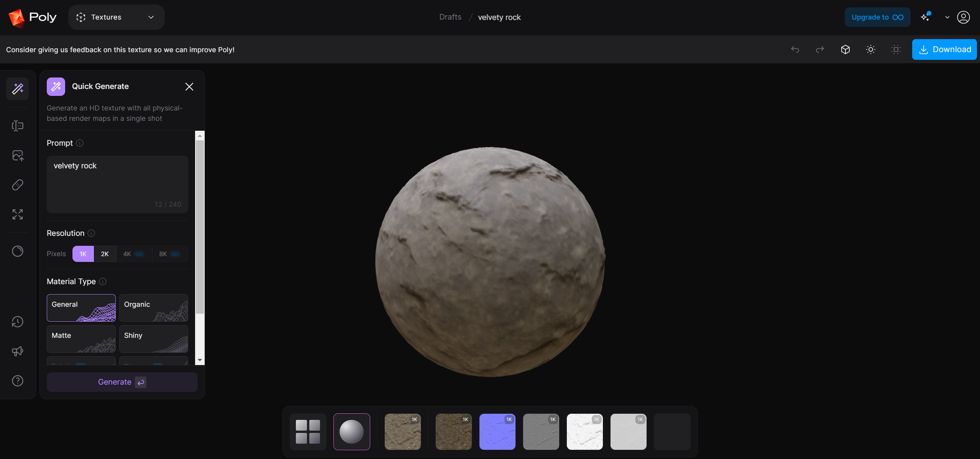Select 2K pixel resolution
This screenshot has height=459, width=980.
[x=105, y=254]
